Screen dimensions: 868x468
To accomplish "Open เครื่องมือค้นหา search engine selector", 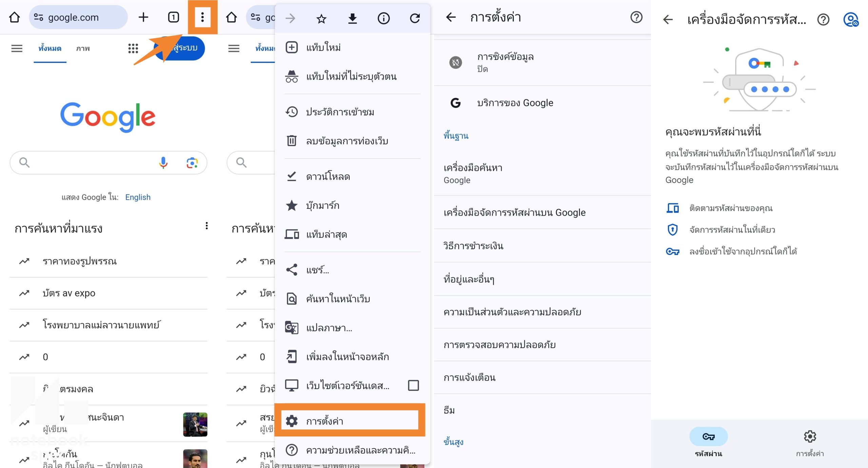I will pos(542,174).
